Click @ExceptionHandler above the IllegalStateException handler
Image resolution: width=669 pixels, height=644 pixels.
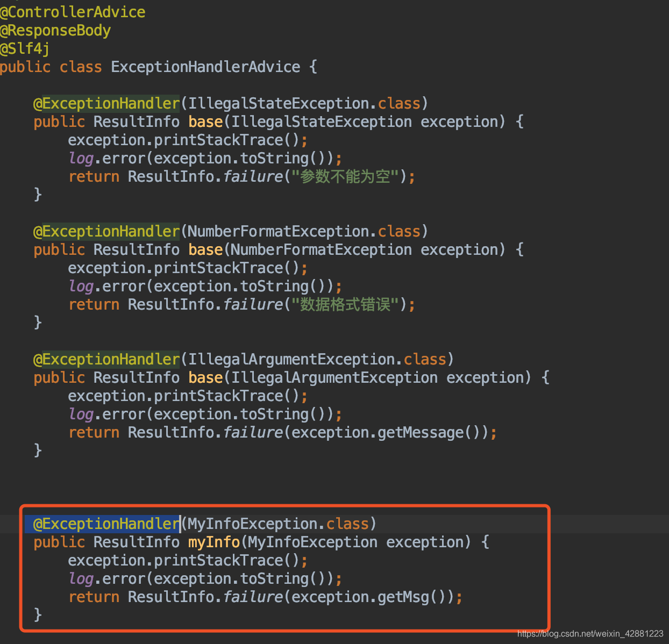tap(106, 103)
